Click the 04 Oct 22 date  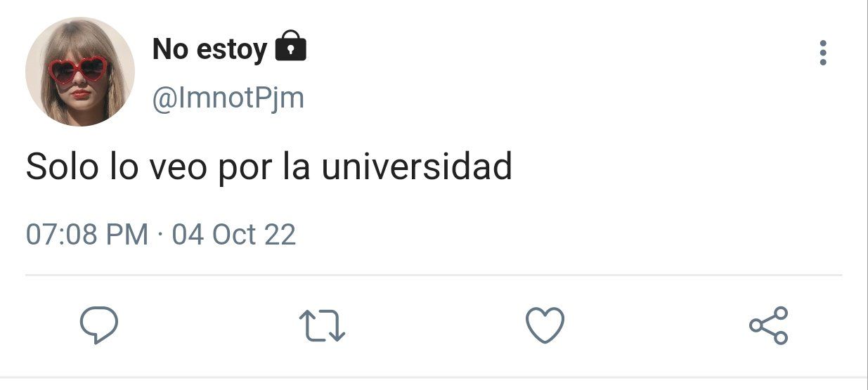click(234, 234)
